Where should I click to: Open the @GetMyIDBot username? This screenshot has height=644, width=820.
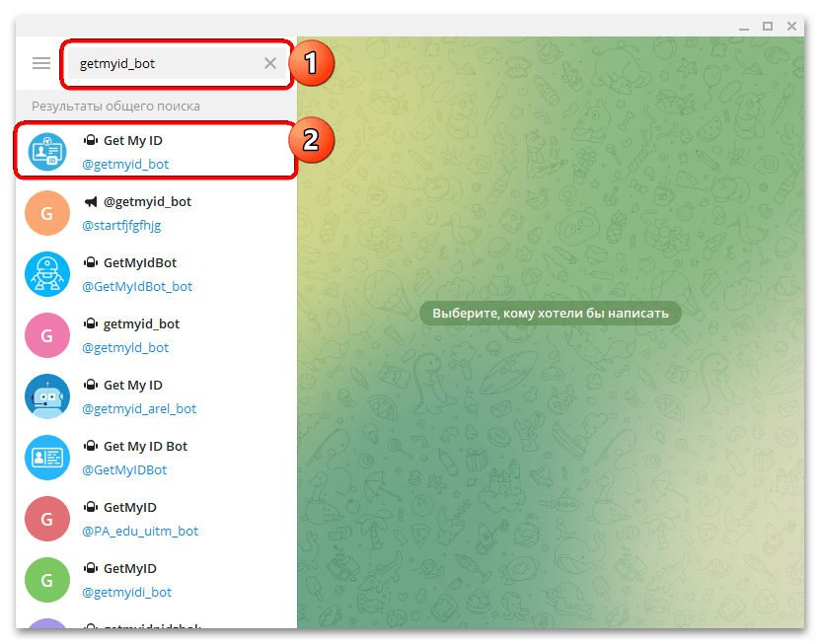tap(124, 469)
